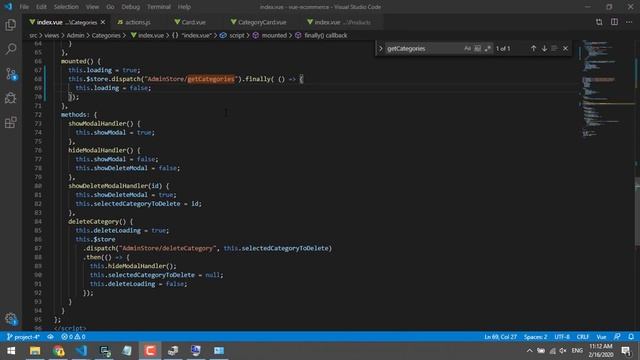The image size is (640, 360).
Task: Switch to the Card.vue tab
Action: [x=193, y=22]
